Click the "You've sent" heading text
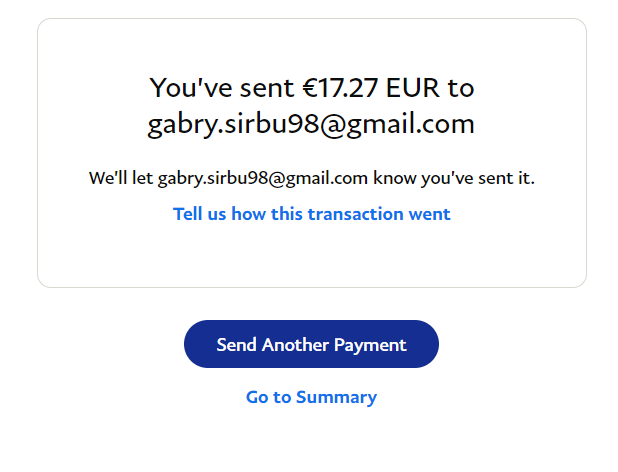 click(x=222, y=88)
